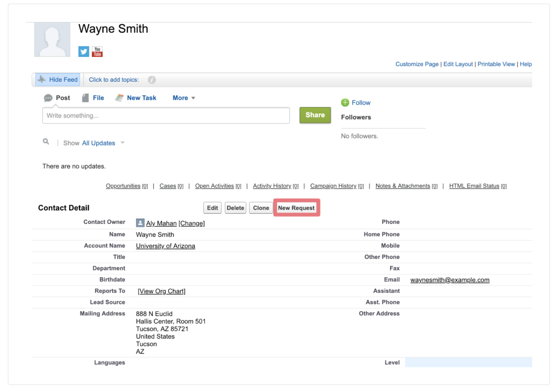Click the Write something input field
This screenshot has width=557, height=392.
(x=166, y=116)
